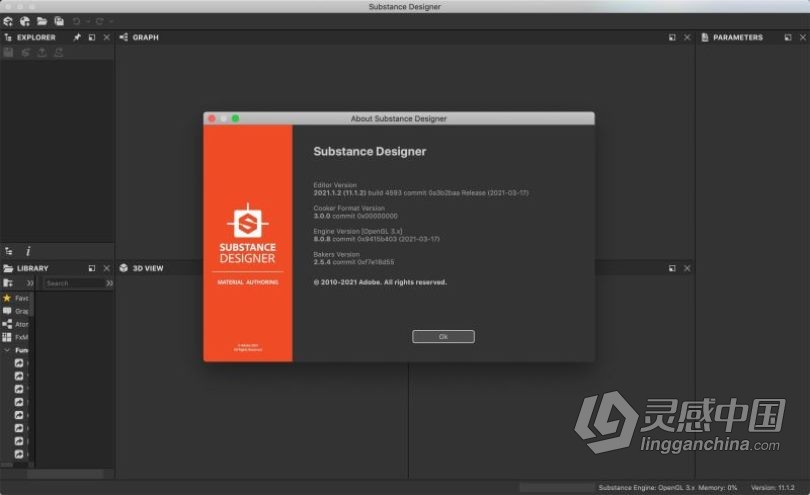The image size is (810, 495).
Task: Select the Favorites category with star icon
Action: [x=17, y=298]
